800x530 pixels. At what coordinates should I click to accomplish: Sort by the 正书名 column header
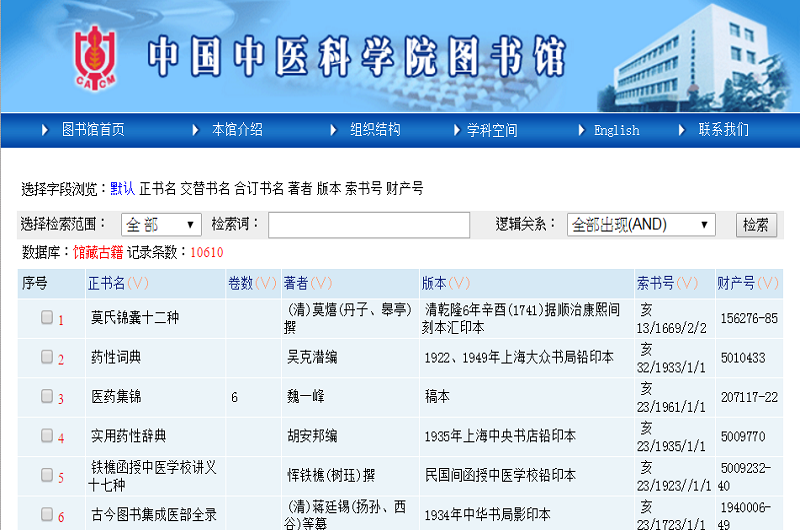107,283
